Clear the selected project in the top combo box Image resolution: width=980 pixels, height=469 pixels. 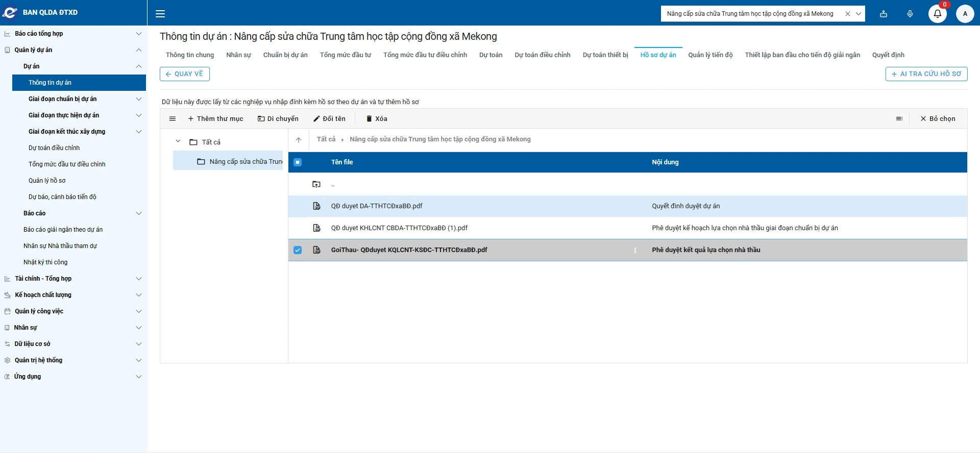pyautogui.click(x=847, y=14)
